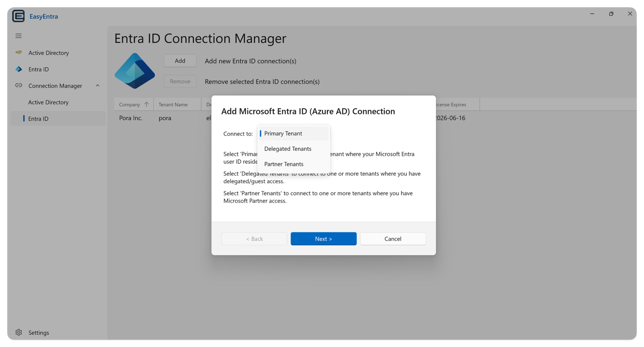Viewport: 644px width, 347px height.
Task: Click the Remove connection button
Action: point(180,81)
